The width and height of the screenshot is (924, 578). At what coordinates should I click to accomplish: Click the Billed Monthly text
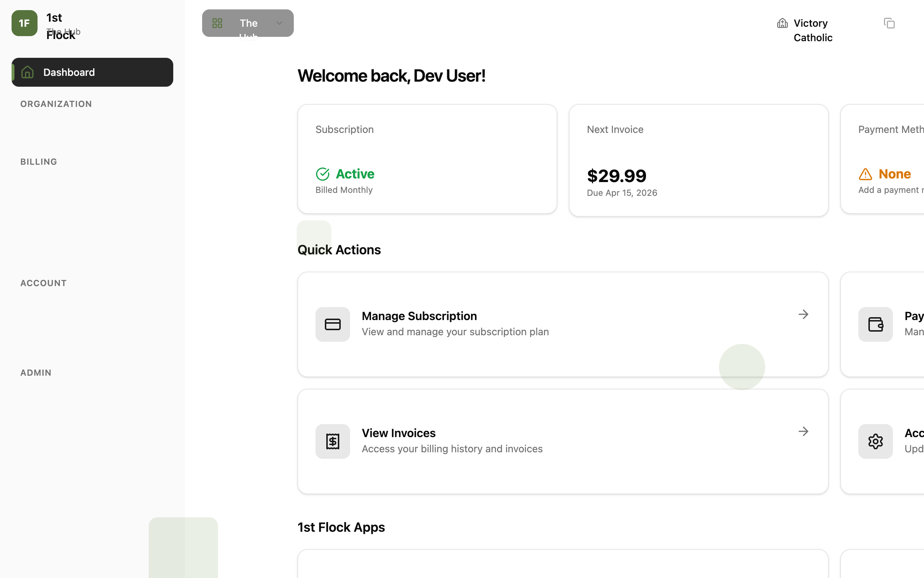(x=344, y=190)
